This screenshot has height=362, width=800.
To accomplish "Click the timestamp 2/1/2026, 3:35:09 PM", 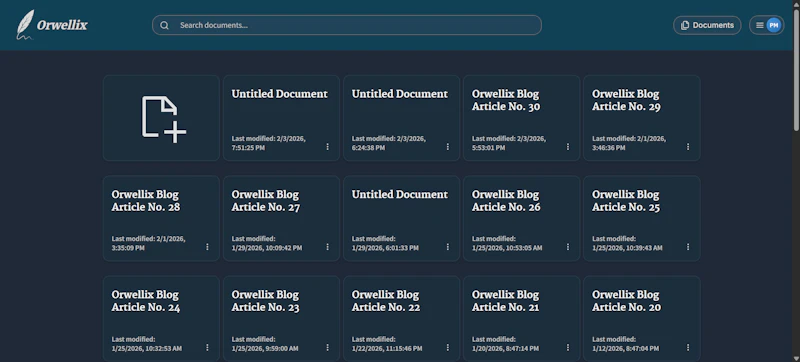I will click(148, 243).
